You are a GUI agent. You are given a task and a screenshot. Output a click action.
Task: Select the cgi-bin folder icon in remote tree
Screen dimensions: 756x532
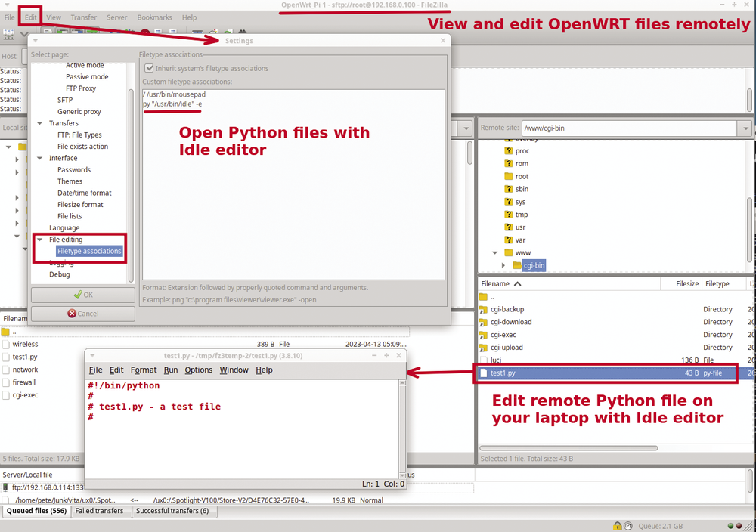pyautogui.click(x=516, y=265)
